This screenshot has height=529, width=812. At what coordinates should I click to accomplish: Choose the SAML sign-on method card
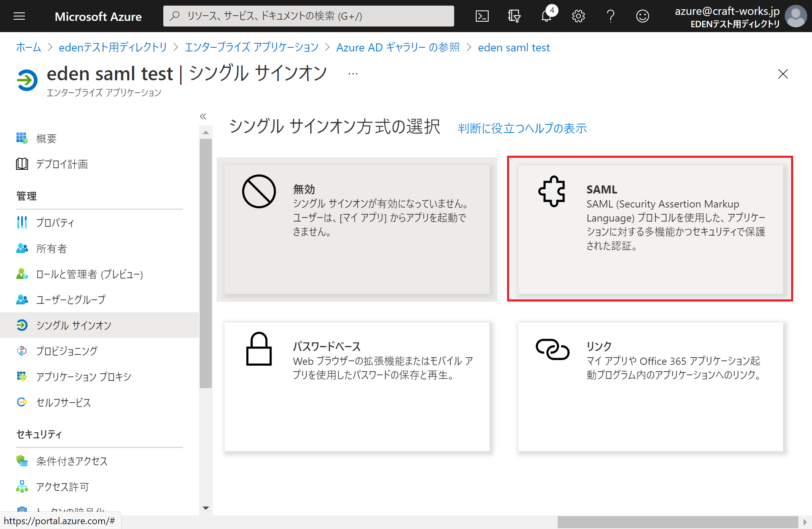coord(650,229)
